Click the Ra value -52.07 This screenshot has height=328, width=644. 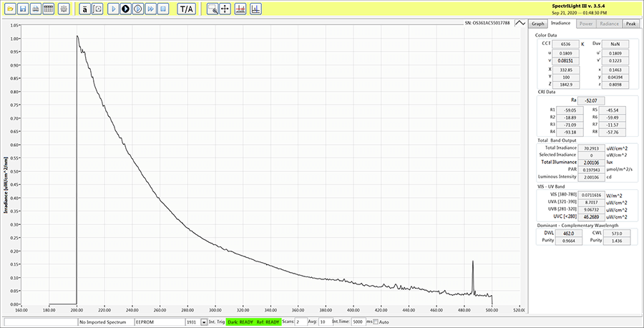pyautogui.click(x=591, y=101)
